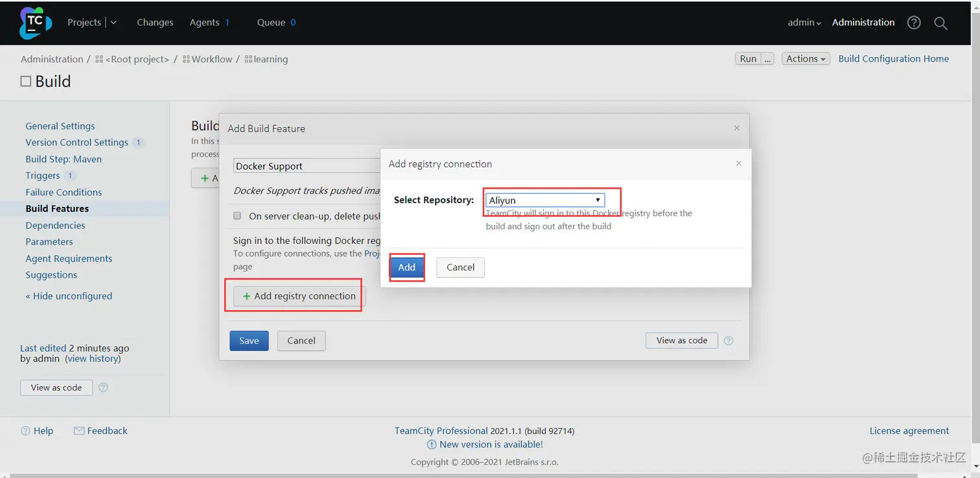Open the Queue page
The width and height of the screenshot is (980, 478).
pyautogui.click(x=271, y=22)
